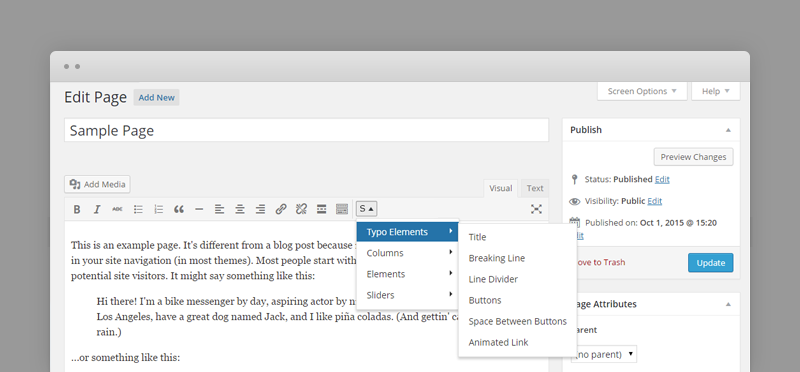This screenshot has width=800, height=372.
Task: Insert a blockquote
Action: pos(179,209)
